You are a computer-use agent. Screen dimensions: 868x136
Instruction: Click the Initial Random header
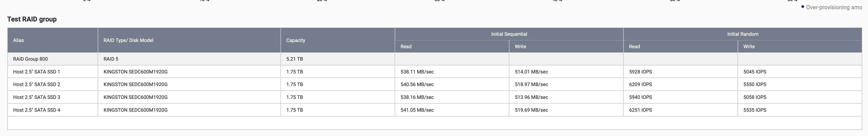click(742, 34)
